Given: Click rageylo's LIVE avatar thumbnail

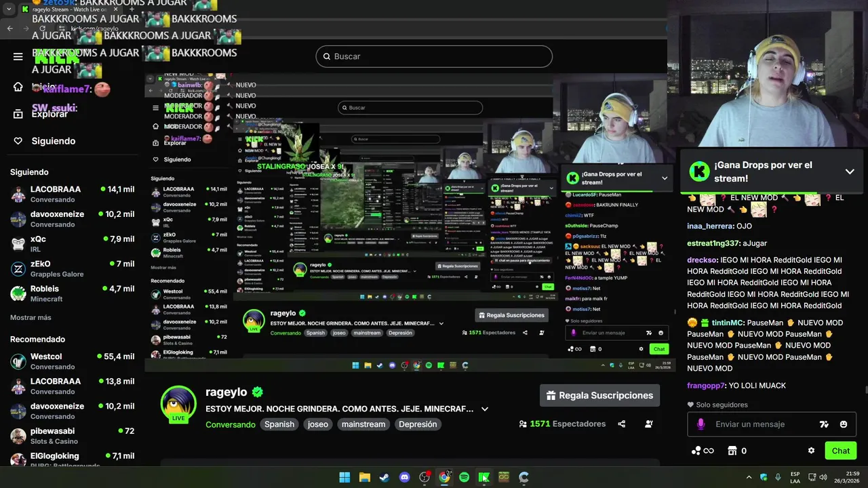Looking at the screenshot, I should pyautogui.click(x=178, y=404).
